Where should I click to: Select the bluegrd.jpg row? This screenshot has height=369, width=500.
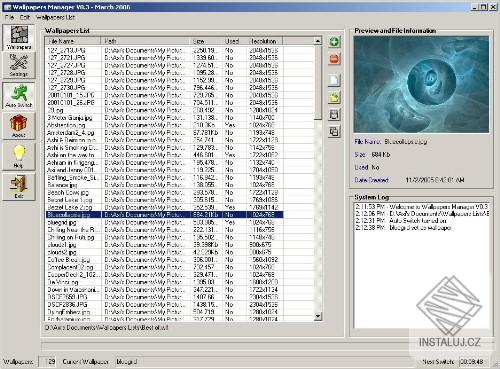click(x=164, y=222)
